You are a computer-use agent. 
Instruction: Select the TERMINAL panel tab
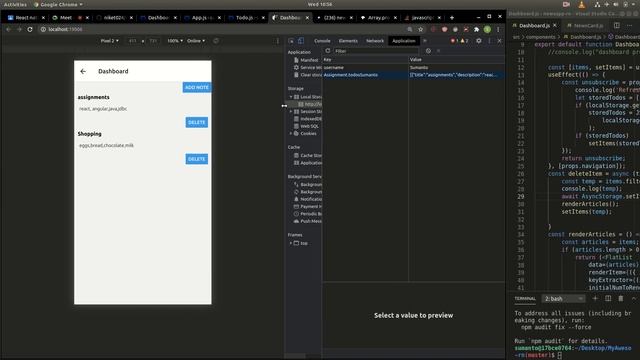click(x=525, y=299)
